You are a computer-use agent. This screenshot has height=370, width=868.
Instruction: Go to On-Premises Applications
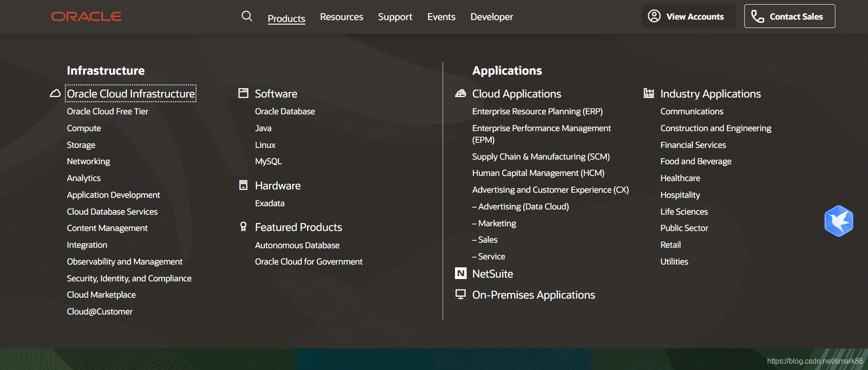tap(534, 295)
